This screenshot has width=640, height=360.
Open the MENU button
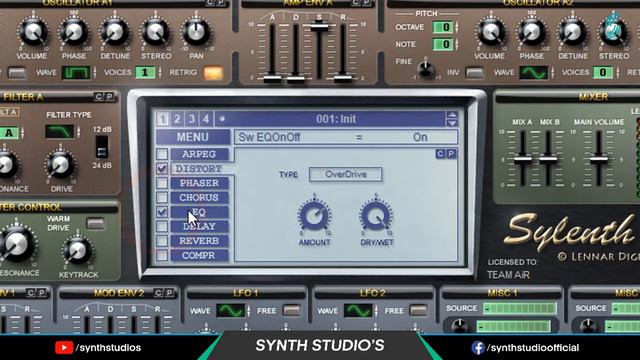point(192,137)
